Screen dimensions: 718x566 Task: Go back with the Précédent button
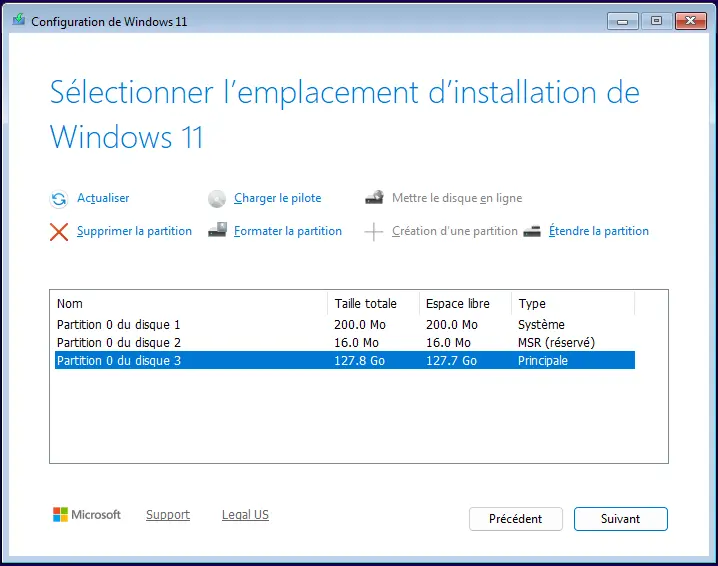coord(515,519)
